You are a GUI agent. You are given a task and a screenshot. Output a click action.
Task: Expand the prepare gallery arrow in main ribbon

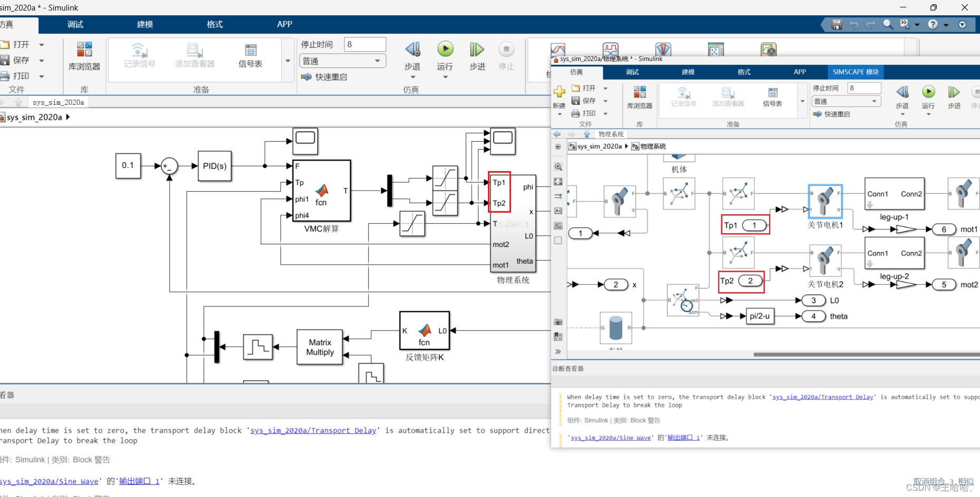click(288, 61)
